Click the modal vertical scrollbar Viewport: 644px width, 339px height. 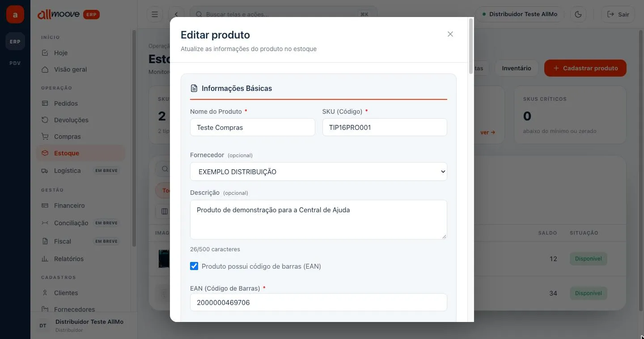[x=470, y=47]
